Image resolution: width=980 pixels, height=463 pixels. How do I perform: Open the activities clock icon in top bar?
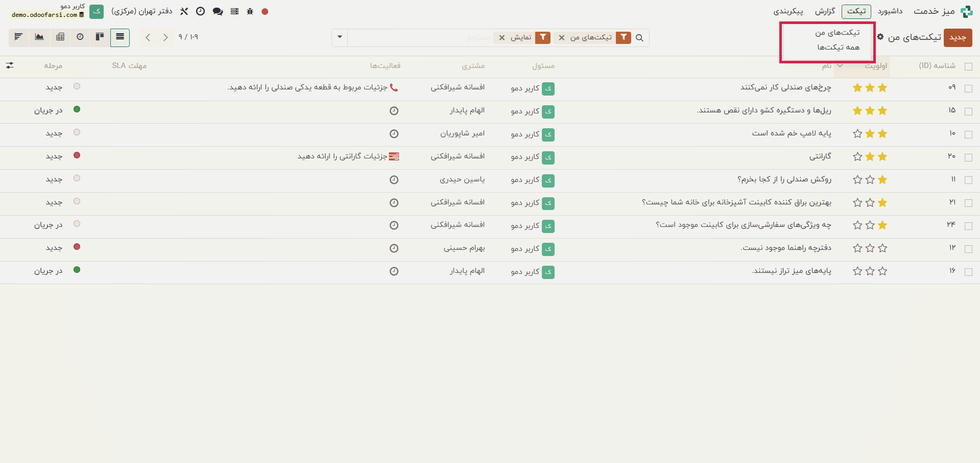200,11
